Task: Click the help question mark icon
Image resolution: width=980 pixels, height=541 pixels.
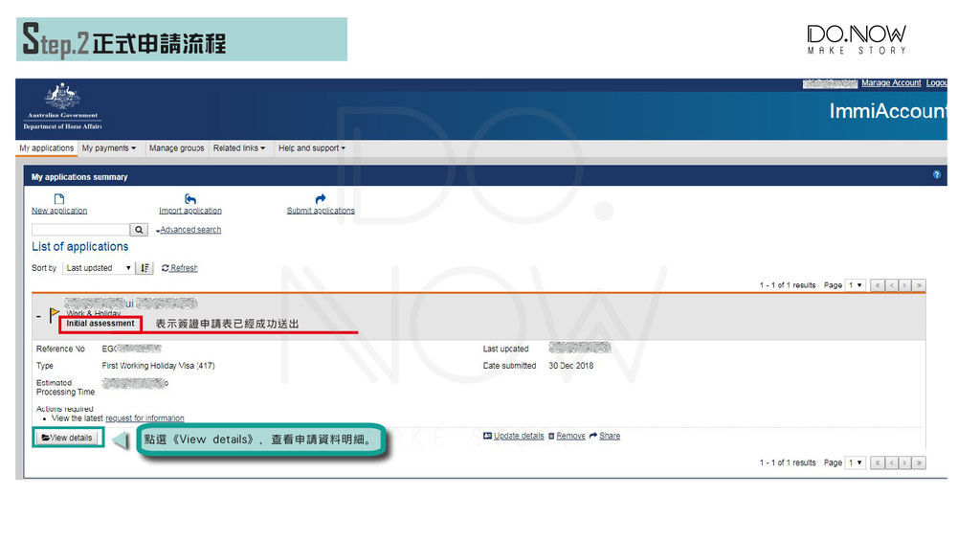Action: pyautogui.click(x=936, y=175)
